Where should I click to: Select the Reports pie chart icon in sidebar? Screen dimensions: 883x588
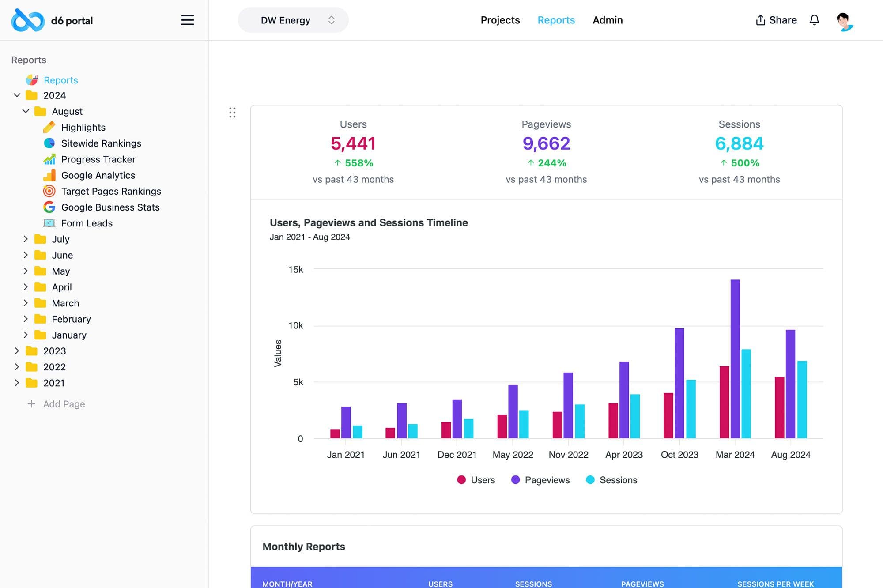pos(32,80)
